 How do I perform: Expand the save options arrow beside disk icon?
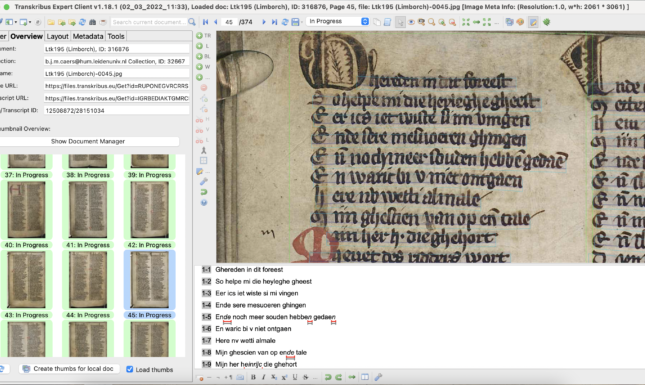point(302,22)
